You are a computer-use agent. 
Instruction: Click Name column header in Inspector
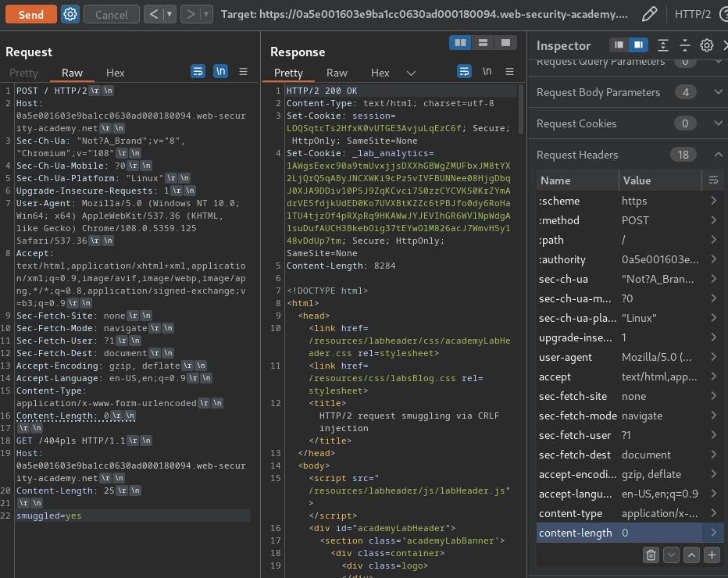(x=577, y=180)
